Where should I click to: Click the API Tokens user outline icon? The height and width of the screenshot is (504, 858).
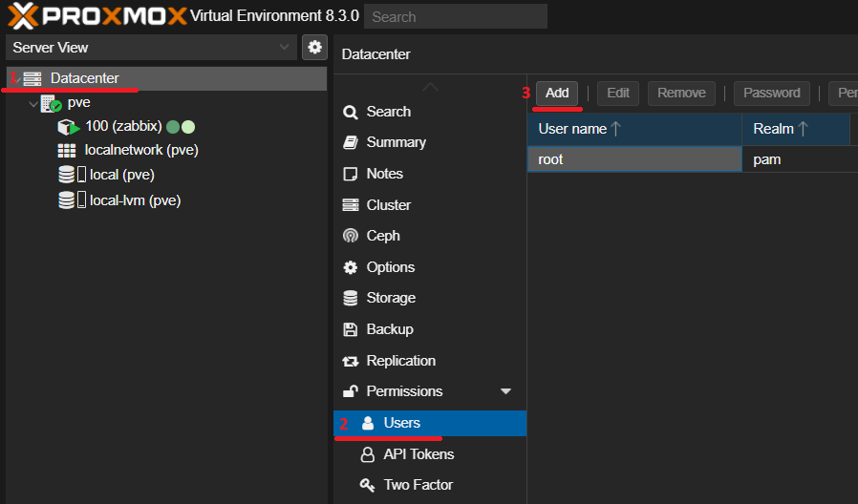pyautogui.click(x=368, y=454)
